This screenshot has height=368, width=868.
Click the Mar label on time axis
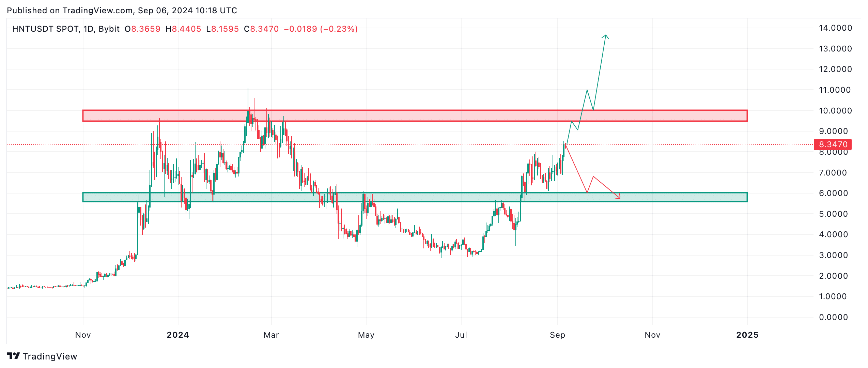click(x=272, y=335)
